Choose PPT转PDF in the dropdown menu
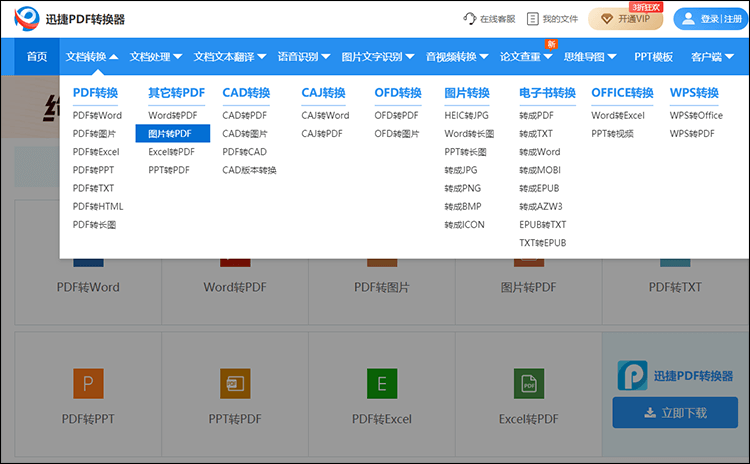 [169, 170]
